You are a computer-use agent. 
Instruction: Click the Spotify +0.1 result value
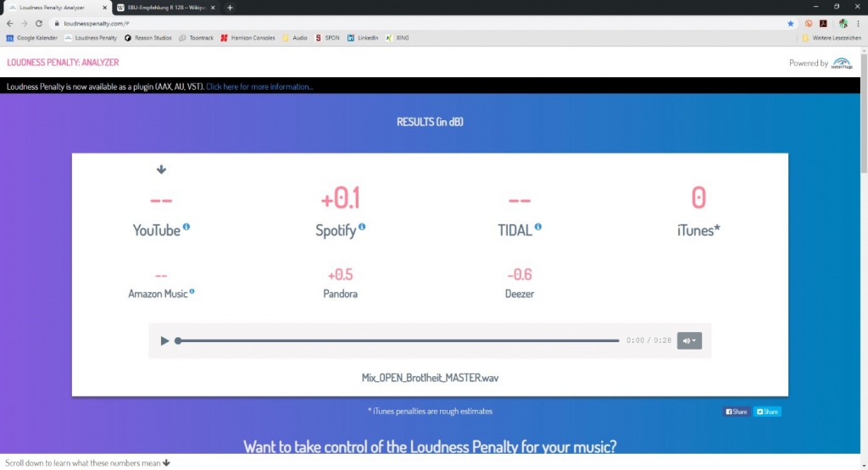[340, 198]
